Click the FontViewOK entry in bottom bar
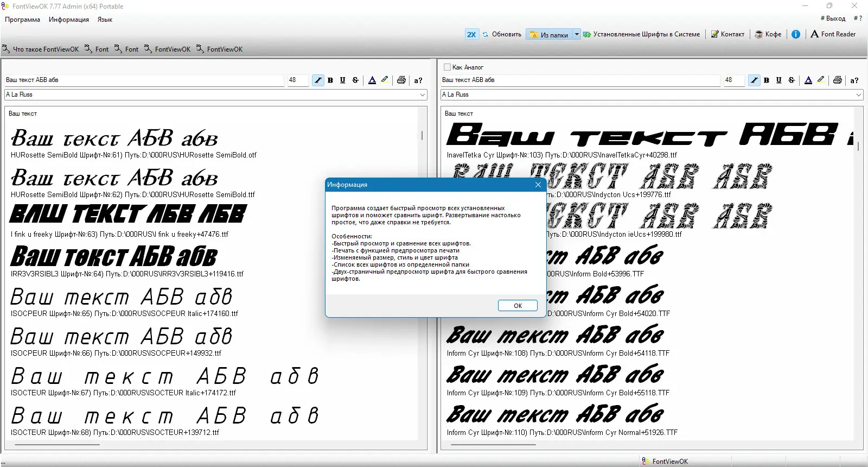 click(x=665, y=462)
